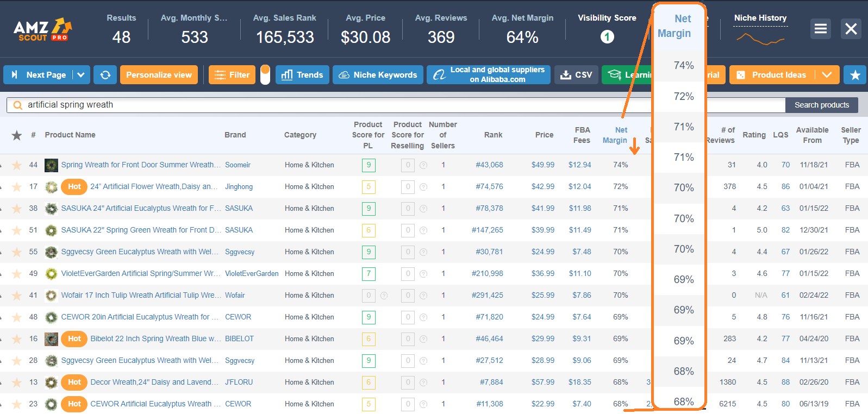Viewport: 868px width, 414px height.
Task: Click the J'FLORU brand link
Action: tap(239, 382)
